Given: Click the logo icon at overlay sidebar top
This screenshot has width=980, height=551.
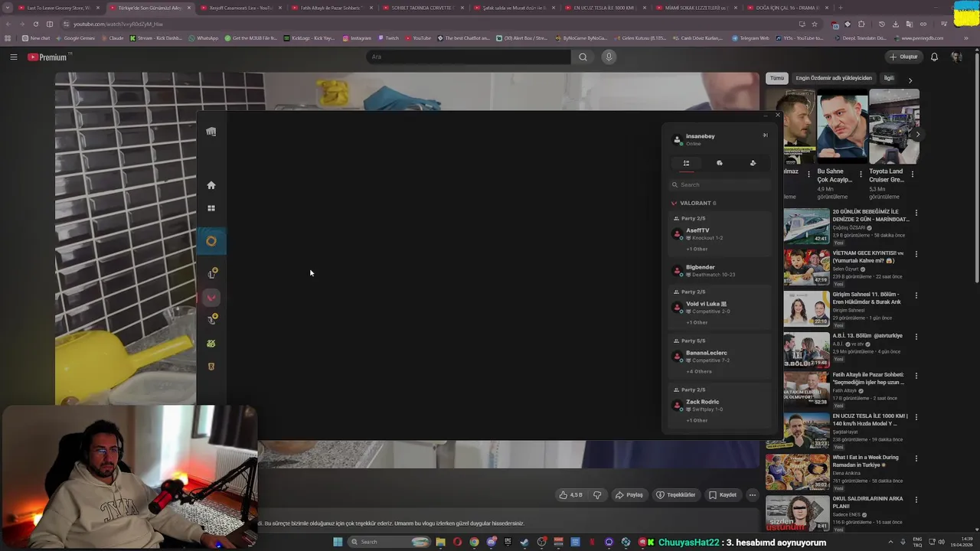Looking at the screenshot, I should coord(211,132).
